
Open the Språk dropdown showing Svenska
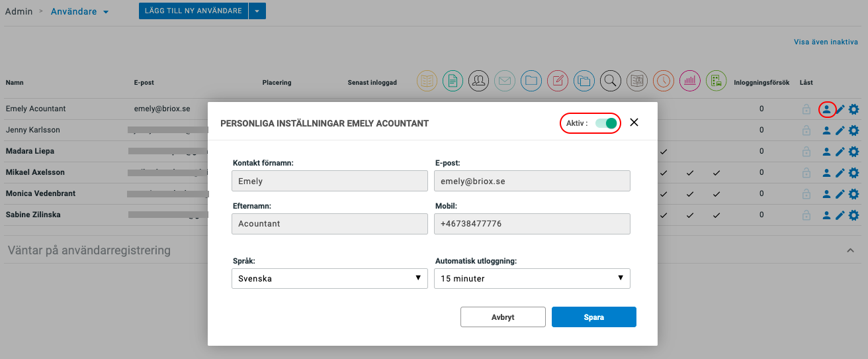click(329, 279)
